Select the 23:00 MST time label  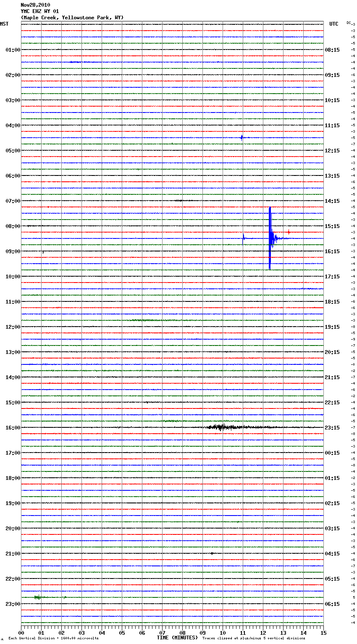(13, 604)
